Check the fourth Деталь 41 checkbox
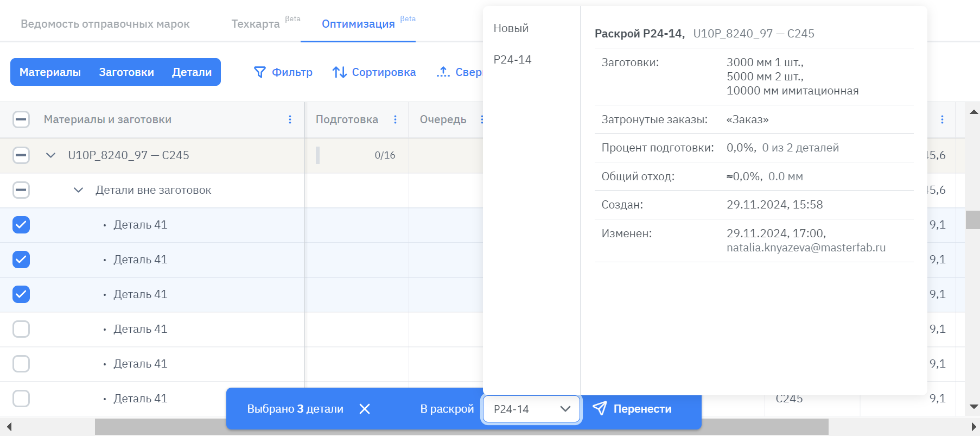The width and height of the screenshot is (980, 436). click(x=21, y=329)
